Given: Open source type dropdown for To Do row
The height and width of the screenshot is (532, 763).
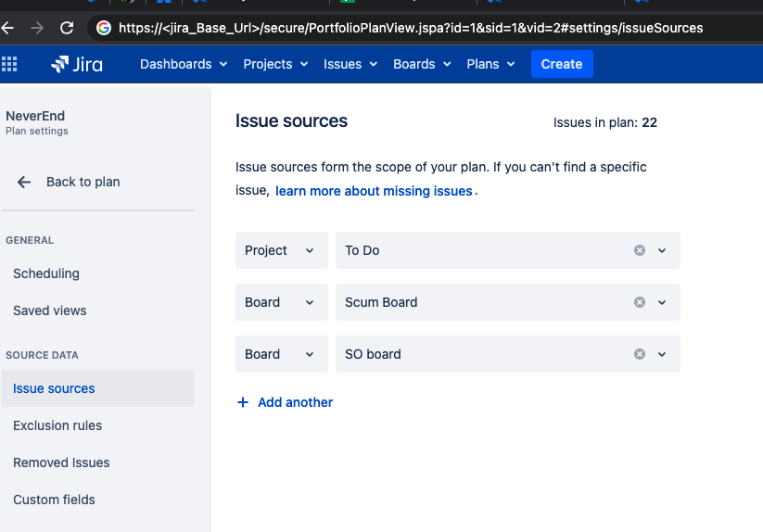Looking at the screenshot, I should coord(281,250).
